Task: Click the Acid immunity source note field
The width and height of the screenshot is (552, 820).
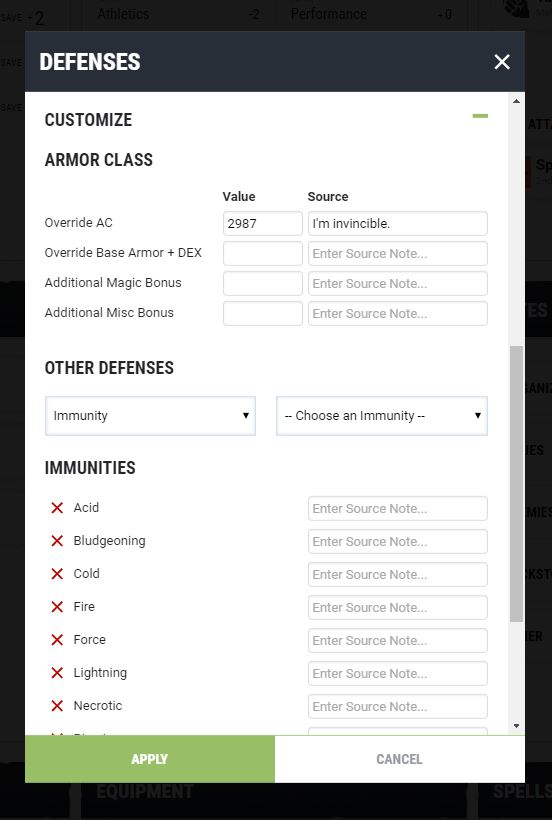Action: pyautogui.click(x=398, y=508)
